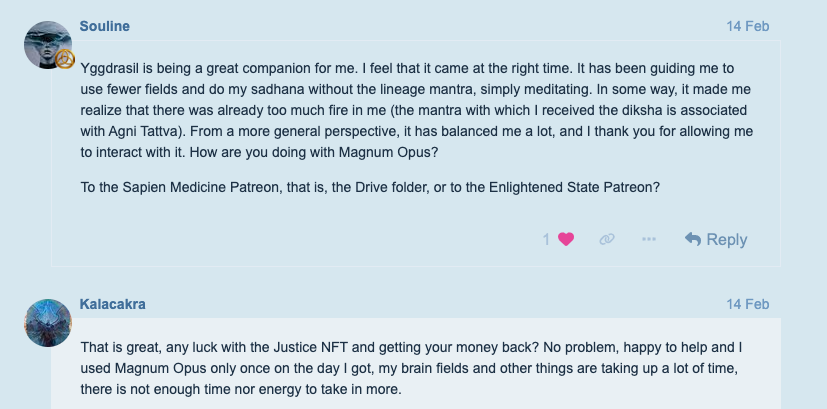Open Souline's avatar profile card
Viewport: 827px width, 409px height.
(45, 44)
